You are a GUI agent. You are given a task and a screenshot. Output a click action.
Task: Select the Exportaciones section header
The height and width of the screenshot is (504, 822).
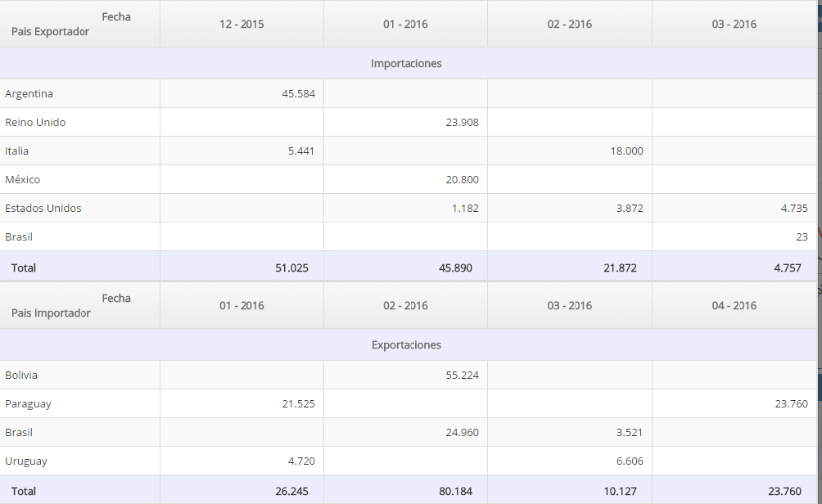[x=406, y=344]
